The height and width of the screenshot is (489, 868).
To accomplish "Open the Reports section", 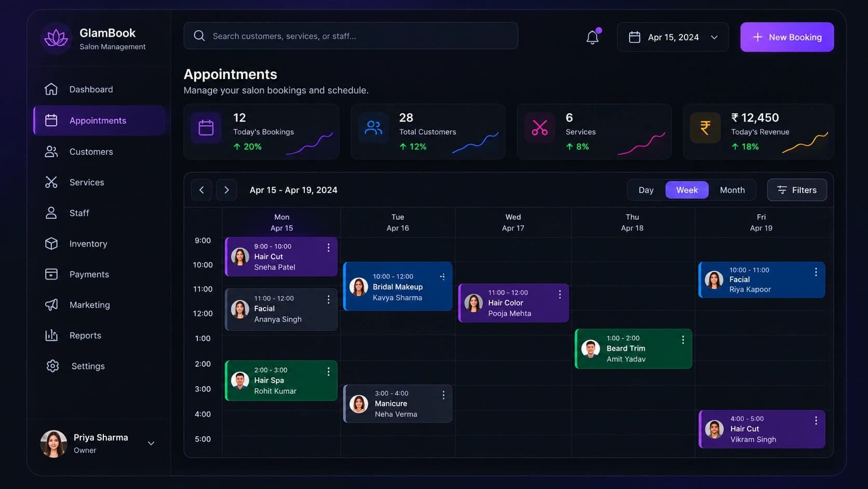I will coord(99,336).
